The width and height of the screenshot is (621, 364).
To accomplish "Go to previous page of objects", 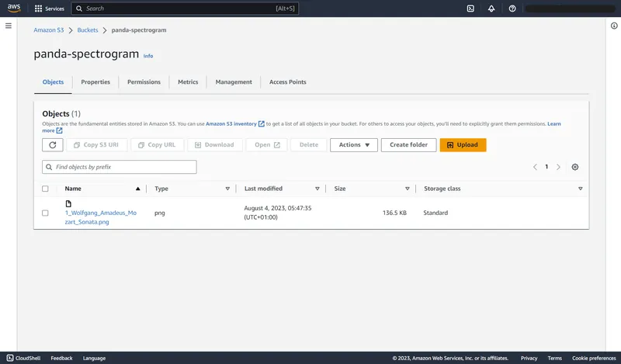I will click(x=535, y=167).
